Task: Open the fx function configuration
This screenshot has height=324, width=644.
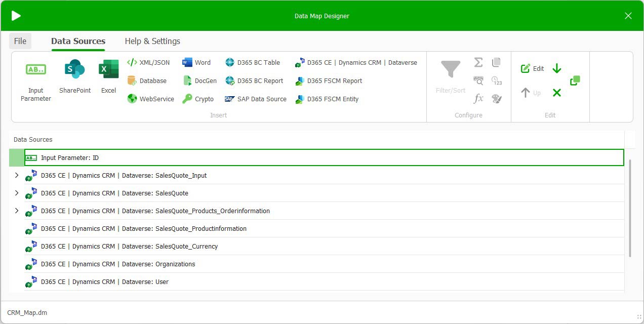Action: tap(478, 99)
